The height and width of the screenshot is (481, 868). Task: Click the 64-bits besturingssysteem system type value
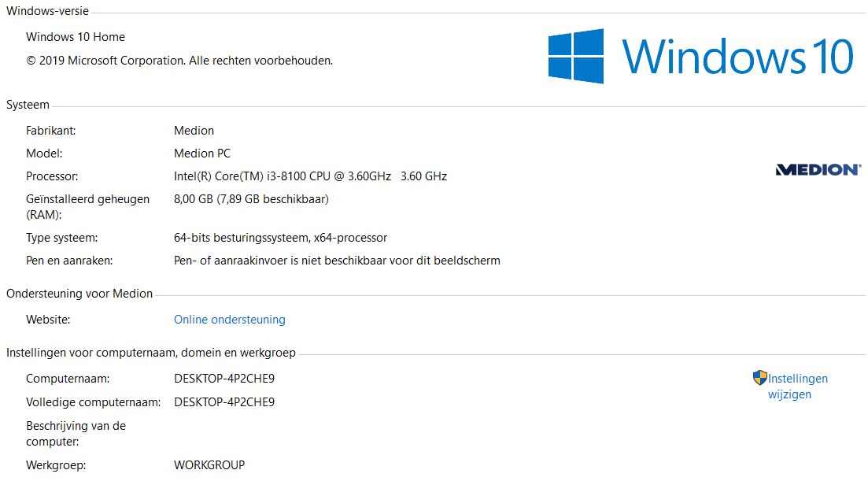(x=280, y=238)
